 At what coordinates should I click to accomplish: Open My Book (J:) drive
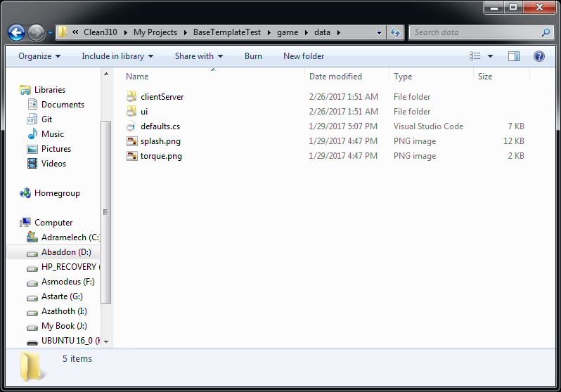(64, 326)
